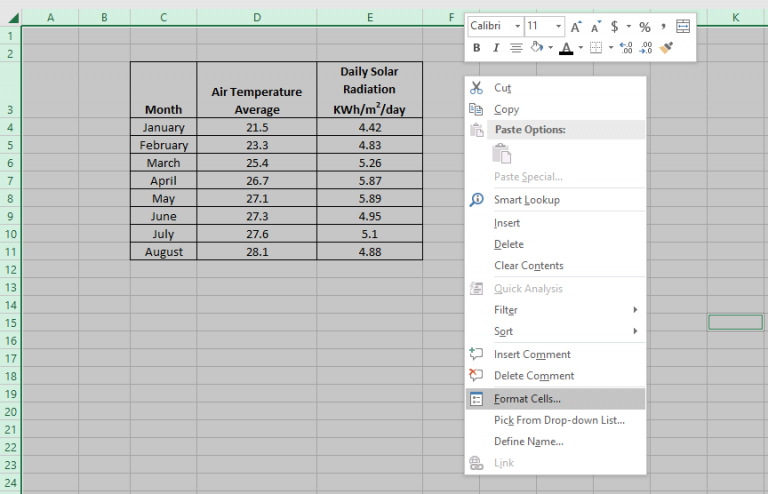
Task: Click the Smart Lookup magnifier icon
Action: (476, 200)
